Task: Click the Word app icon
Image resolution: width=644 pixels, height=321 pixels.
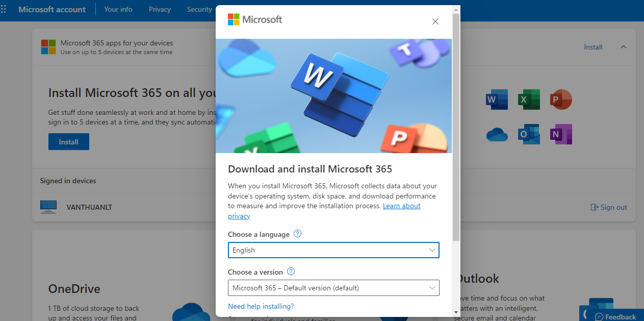Action: 497,100
